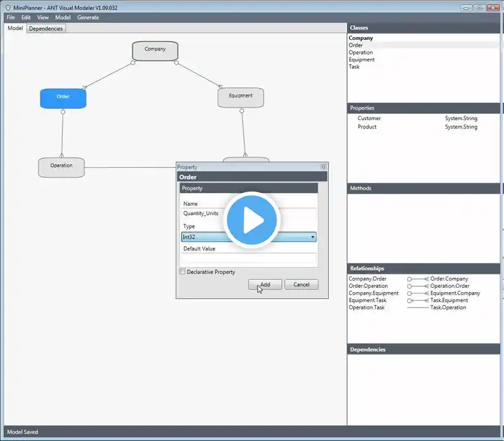Click the Operation.Order relationship end

click(x=449, y=286)
